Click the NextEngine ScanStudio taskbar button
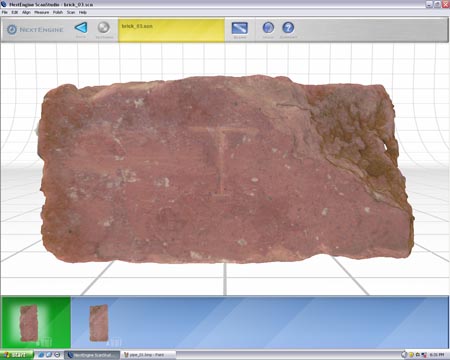 92,355
